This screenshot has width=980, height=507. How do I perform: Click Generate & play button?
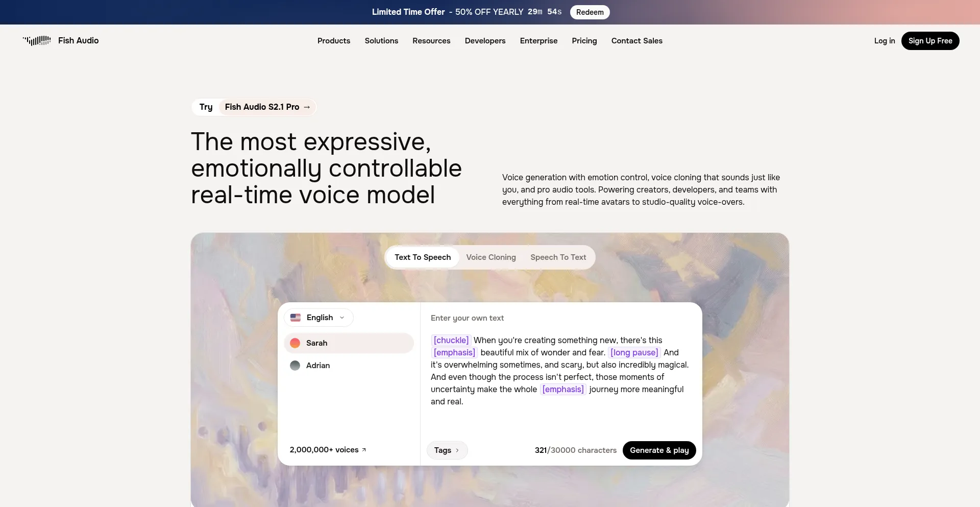coord(659,450)
